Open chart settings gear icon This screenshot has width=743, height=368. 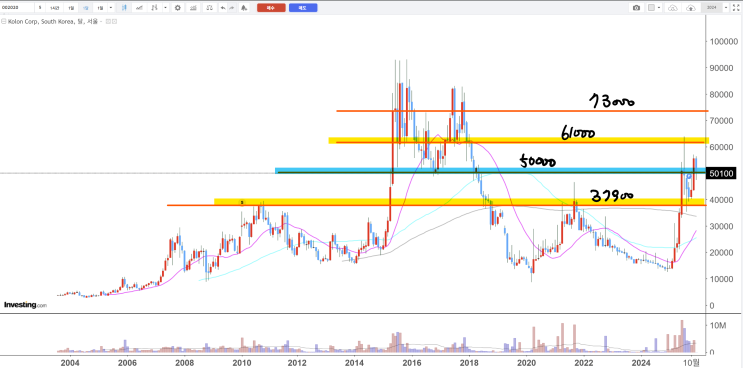pos(178,8)
